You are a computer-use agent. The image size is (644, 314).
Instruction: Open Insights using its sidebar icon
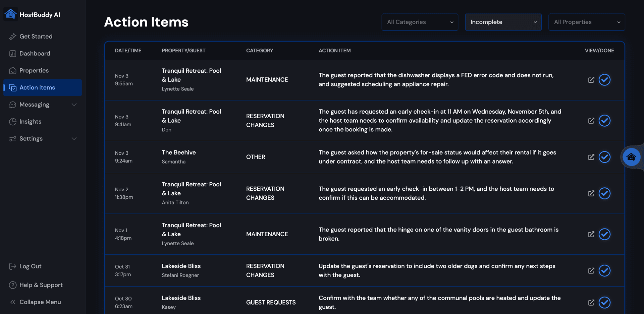coord(12,122)
